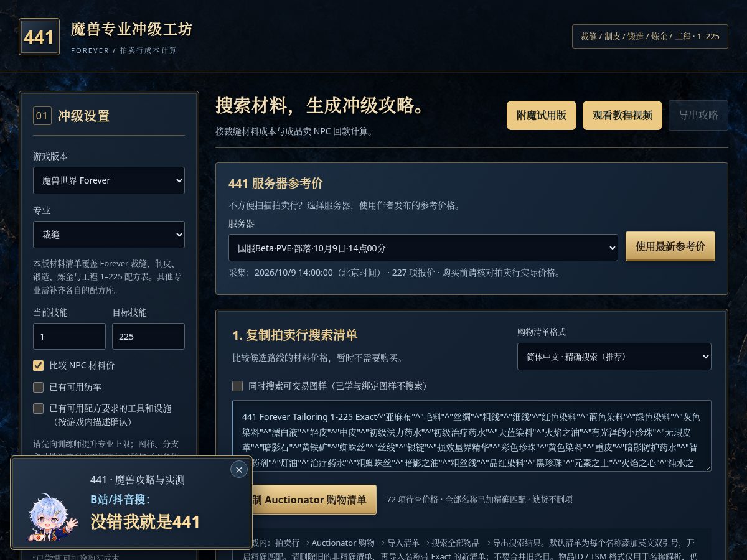The image size is (747, 560).
Task: Click the 441 · 魔兽攻略与实测 popup title
Action: [138, 480]
